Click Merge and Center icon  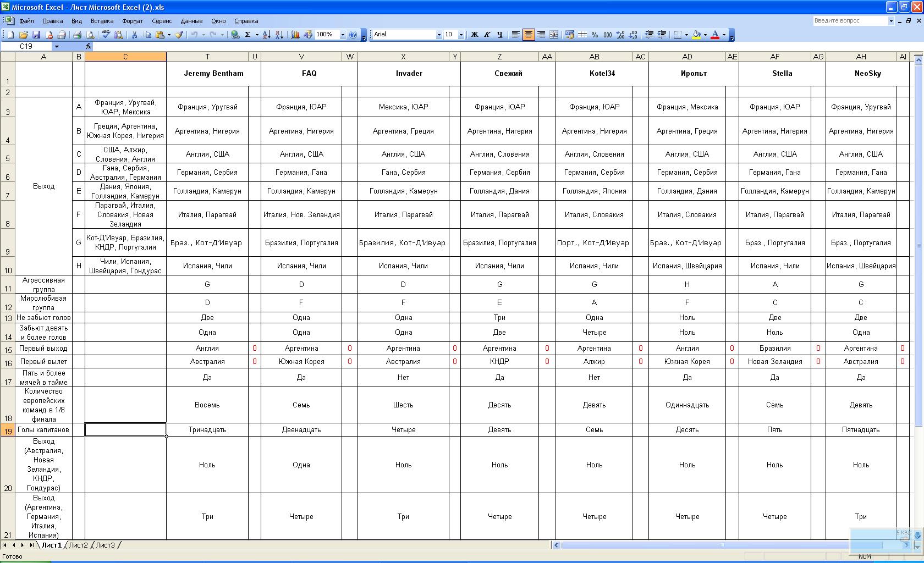tap(554, 35)
